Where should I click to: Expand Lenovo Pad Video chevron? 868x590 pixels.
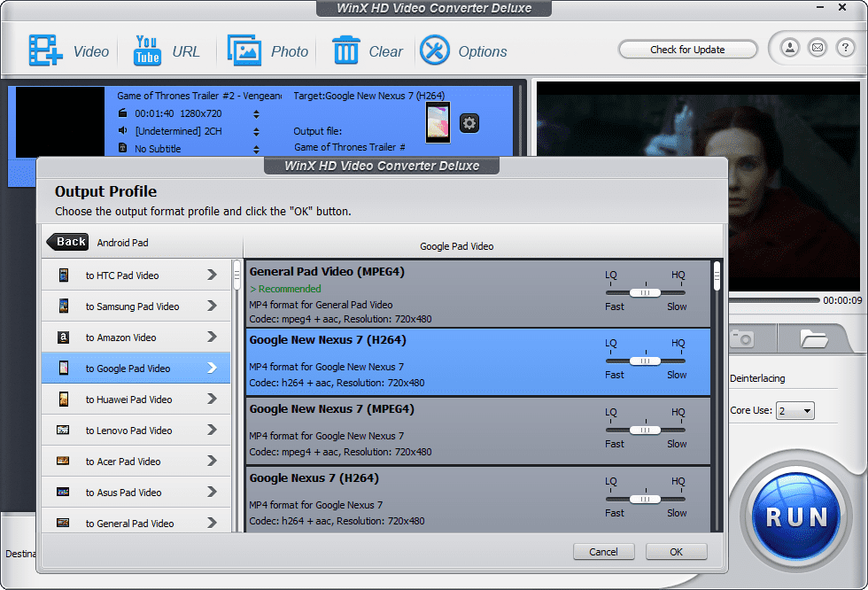point(212,430)
